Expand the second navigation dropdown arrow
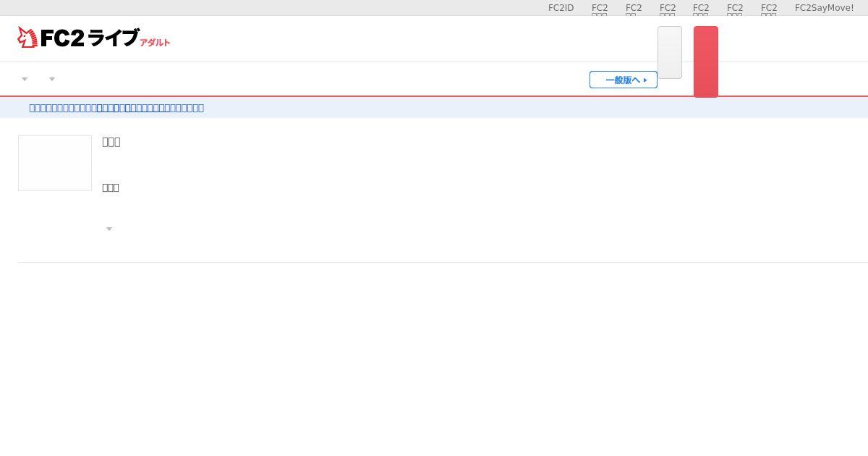Image resolution: width=868 pixels, height=456 pixels. tap(52, 79)
